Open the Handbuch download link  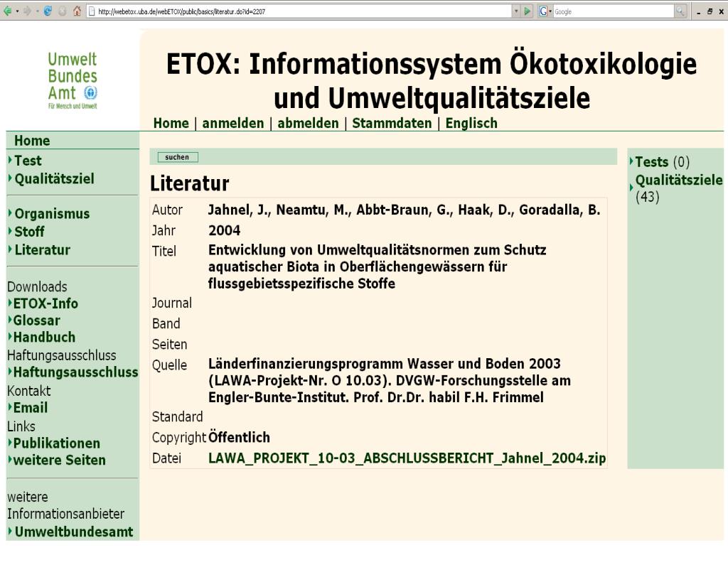[44, 337]
